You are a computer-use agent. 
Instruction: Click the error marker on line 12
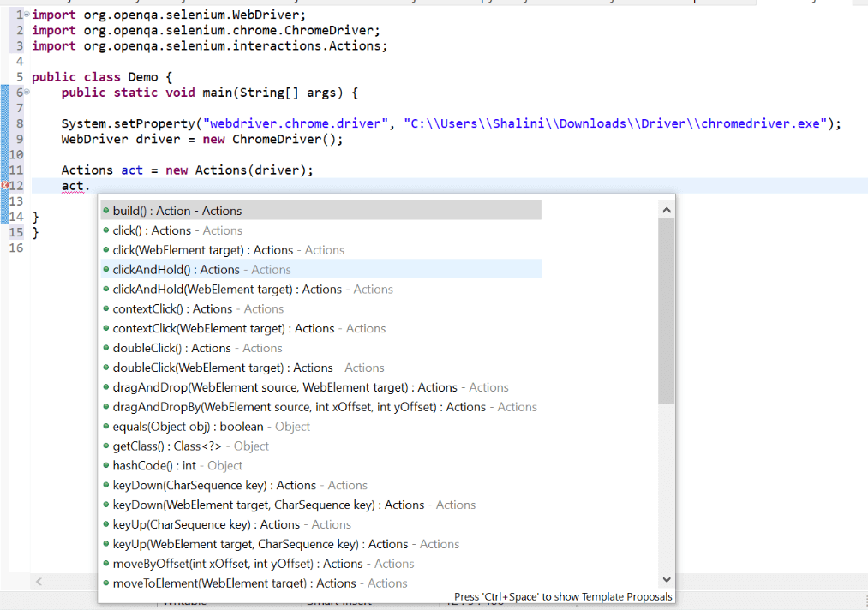tap(4, 185)
